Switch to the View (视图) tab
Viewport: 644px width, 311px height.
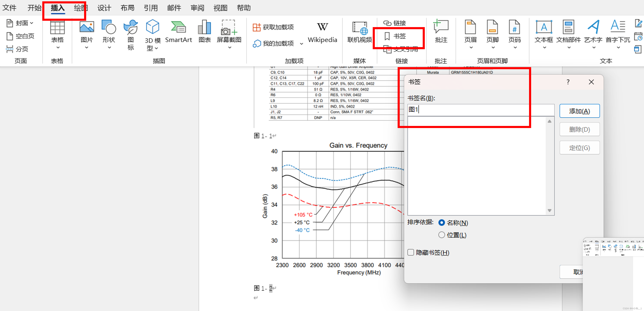220,8
